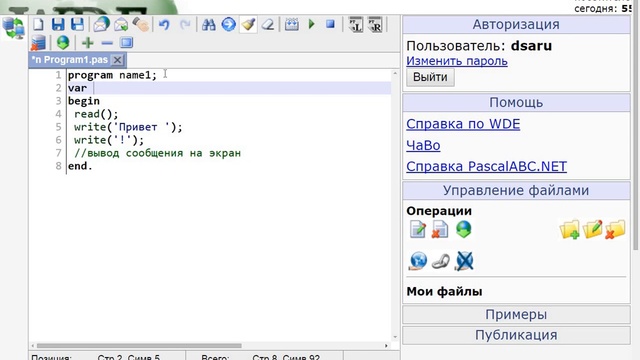Click the toolbar globe with green arrow
The height and width of the screenshot is (360, 640).
pos(63,42)
